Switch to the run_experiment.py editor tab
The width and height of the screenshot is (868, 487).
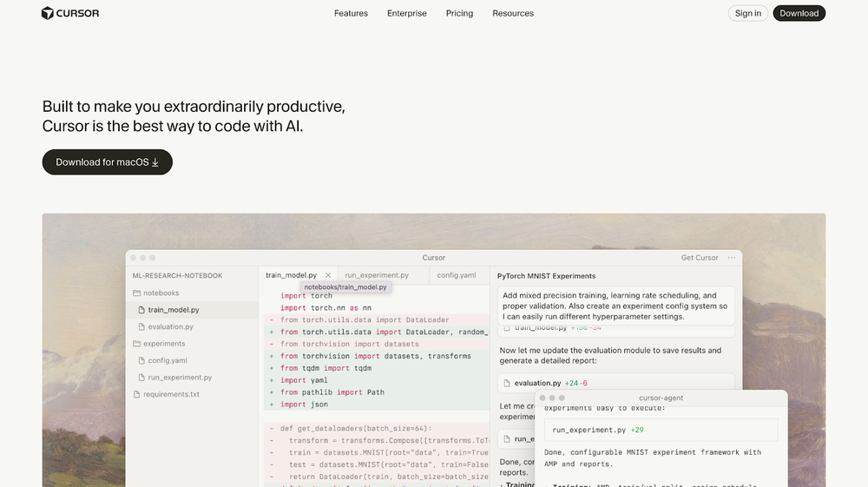tap(376, 275)
